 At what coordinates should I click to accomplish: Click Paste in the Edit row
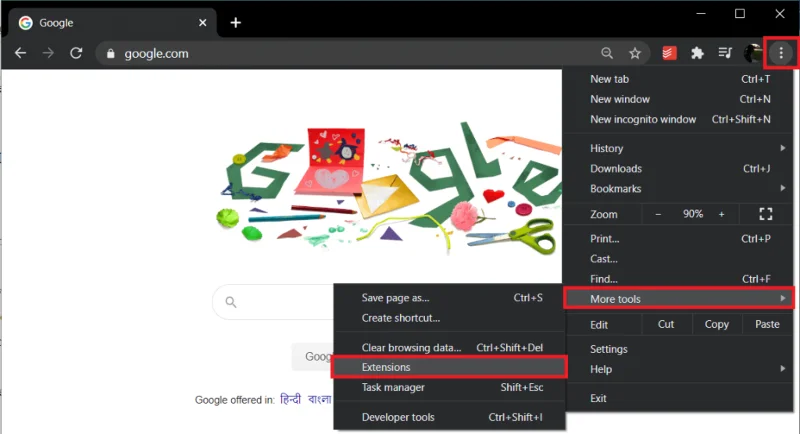(x=767, y=324)
